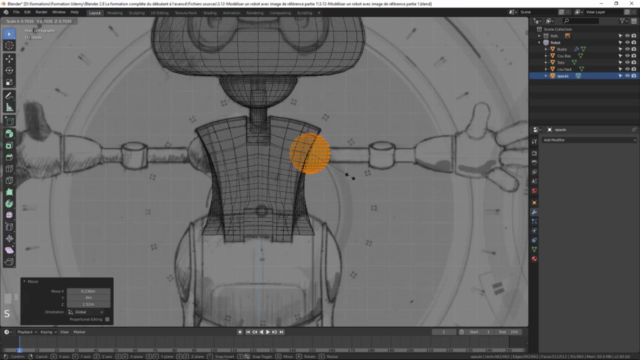Image resolution: width=640 pixels, height=360 pixels.
Task: Open the Keying dropdown in the timeline
Action: point(48,332)
